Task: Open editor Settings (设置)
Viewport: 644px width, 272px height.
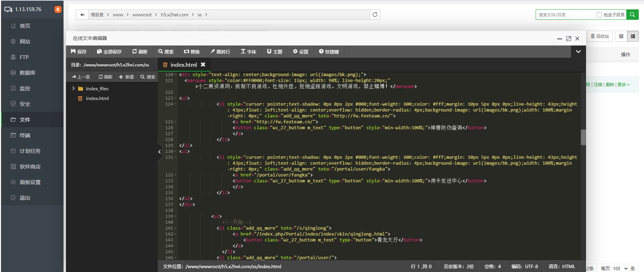Action: (301, 52)
